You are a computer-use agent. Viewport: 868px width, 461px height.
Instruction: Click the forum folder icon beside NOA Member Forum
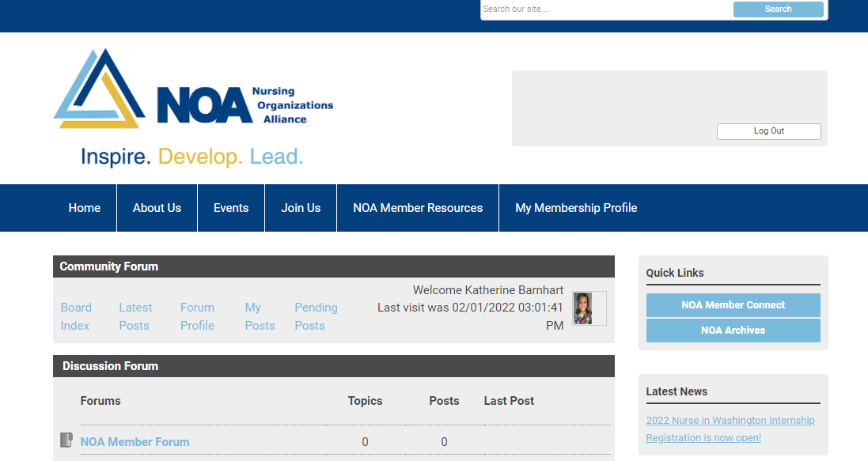coord(66,440)
